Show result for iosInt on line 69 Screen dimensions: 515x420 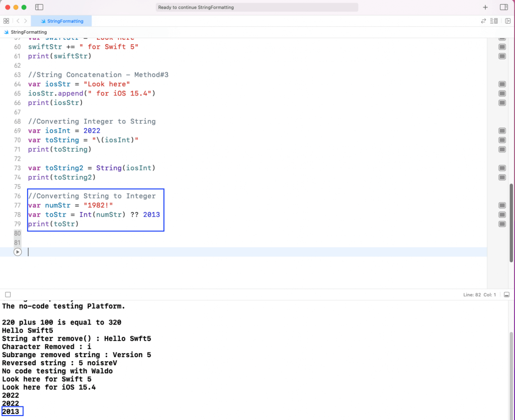(502, 131)
